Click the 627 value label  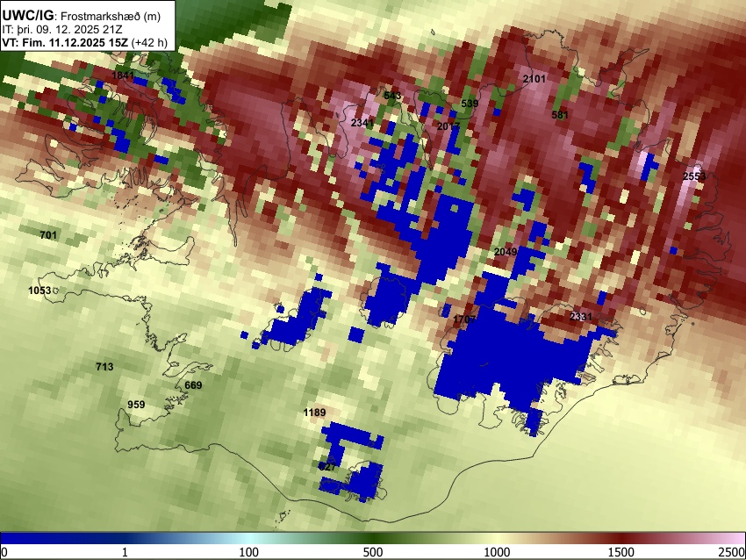(x=327, y=467)
